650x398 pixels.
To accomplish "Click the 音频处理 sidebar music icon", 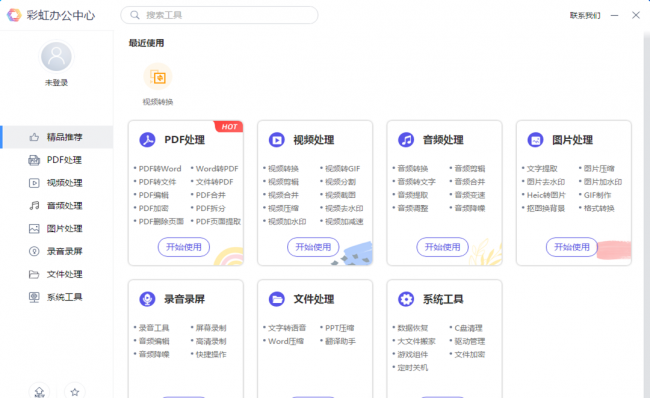I will coord(34,206).
